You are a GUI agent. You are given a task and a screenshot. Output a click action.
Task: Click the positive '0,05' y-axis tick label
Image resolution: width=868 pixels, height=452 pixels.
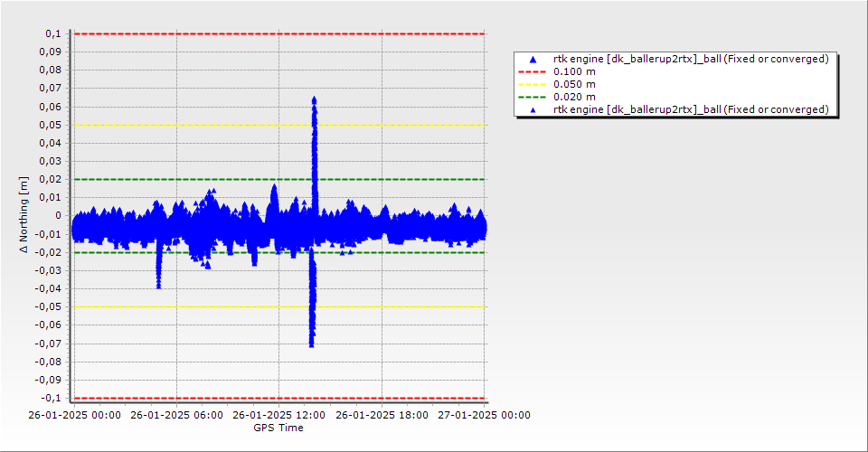pyautogui.click(x=51, y=125)
